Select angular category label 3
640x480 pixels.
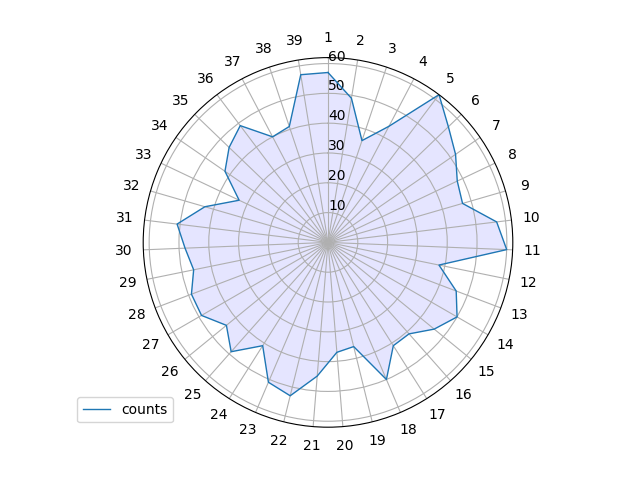coord(392,48)
